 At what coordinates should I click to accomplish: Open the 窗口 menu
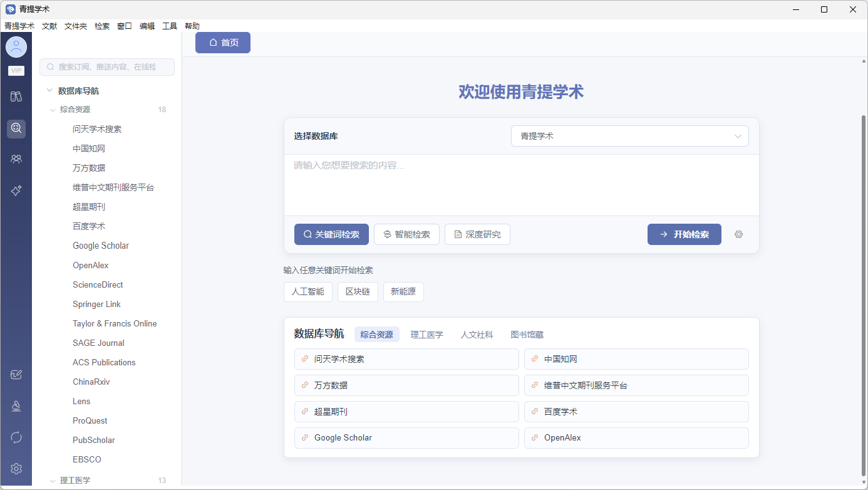125,26
